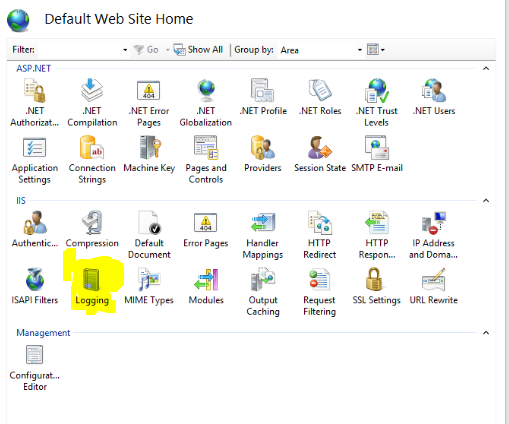
Task: Open SMTP E-mail settings
Action: click(x=377, y=154)
